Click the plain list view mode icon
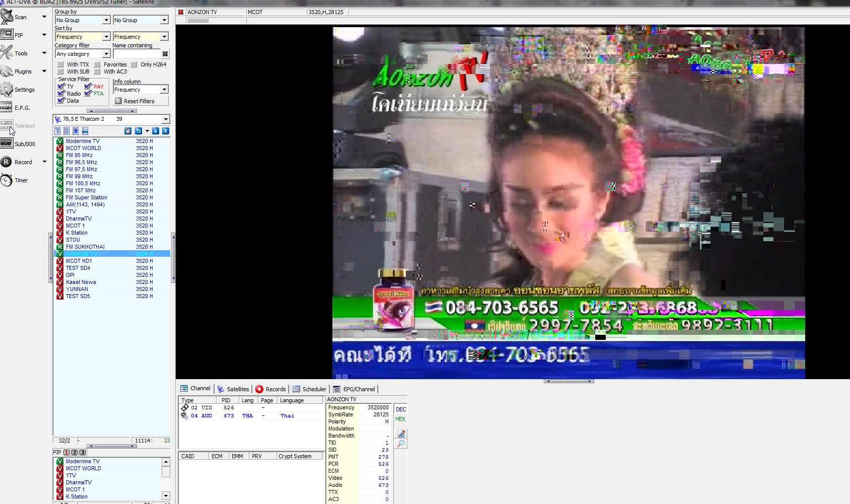850x504 pixels. click(x=66, y=131)
